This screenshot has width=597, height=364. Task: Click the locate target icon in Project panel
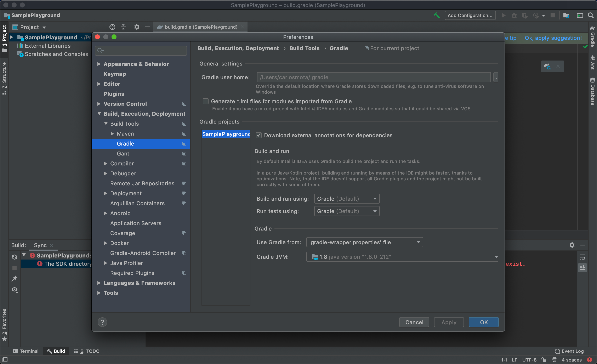tap(112, 27)
